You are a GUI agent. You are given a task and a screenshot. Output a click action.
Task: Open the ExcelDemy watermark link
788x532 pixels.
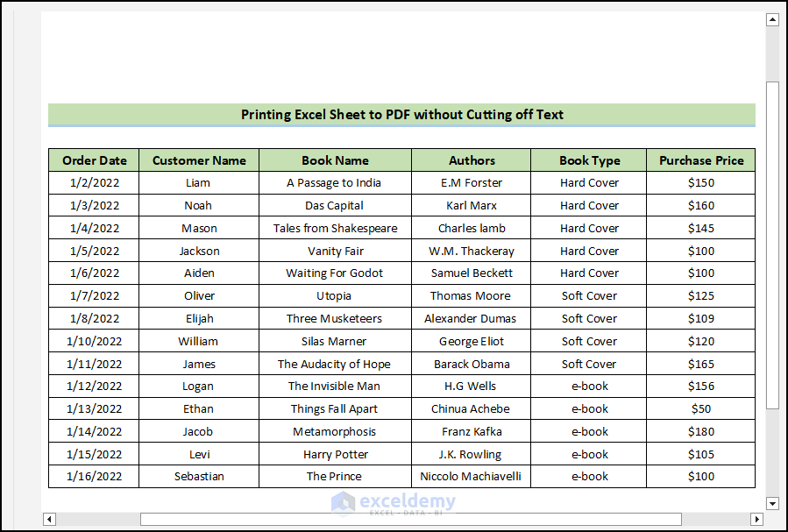click(x=403, y=501)
